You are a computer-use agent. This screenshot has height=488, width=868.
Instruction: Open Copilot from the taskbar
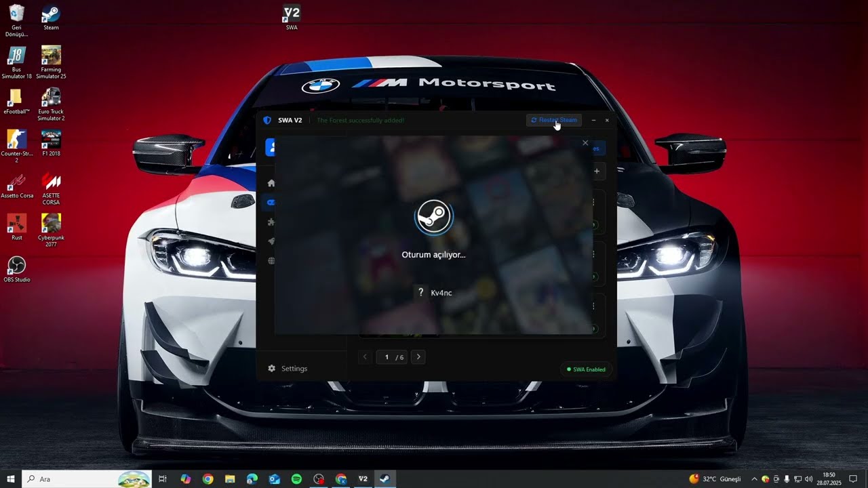click(186, 479)
